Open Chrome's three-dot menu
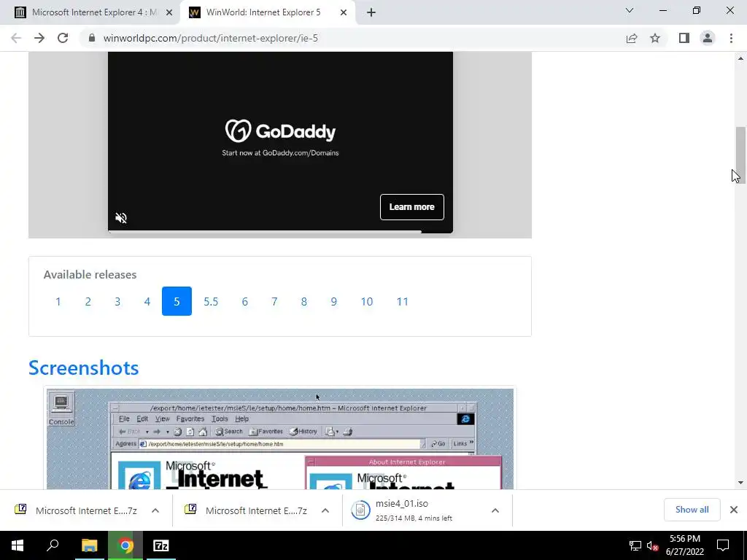The image size is (747, 560). 731,38
